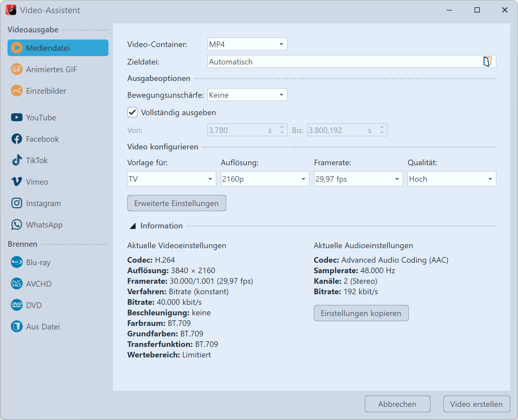Select the Blu-ray burn icon
The width and height of the screenshot is (518, 420).
16,262
